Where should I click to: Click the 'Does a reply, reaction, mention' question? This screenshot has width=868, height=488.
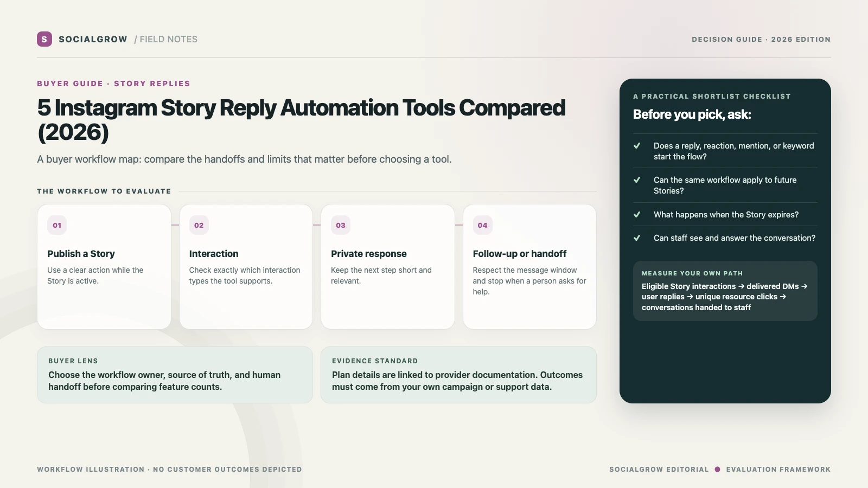coord(734,151)
